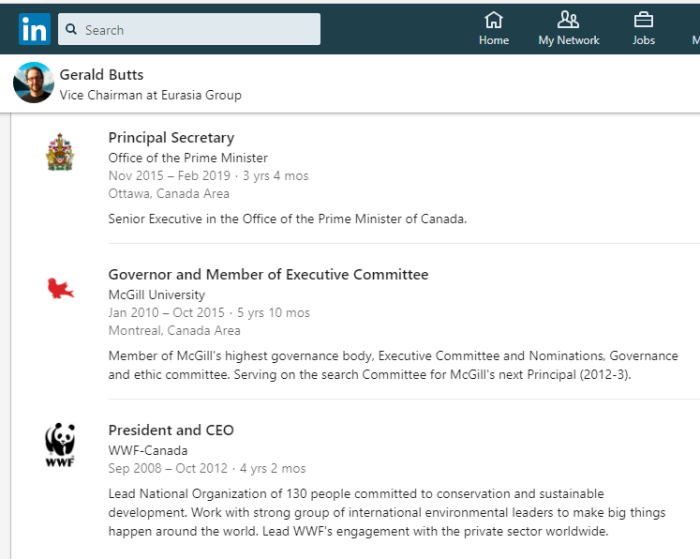This screenshot has height=559, width=700.
Task: Open the WWF panda logo
Action: pos(60,445)
